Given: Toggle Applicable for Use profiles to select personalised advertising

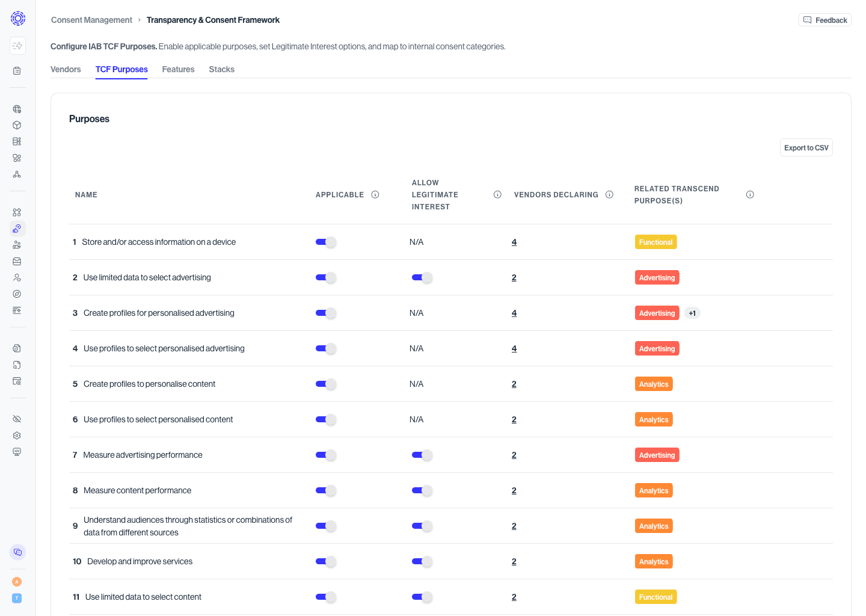Looking at the screenshot, I should click(326, 349).
